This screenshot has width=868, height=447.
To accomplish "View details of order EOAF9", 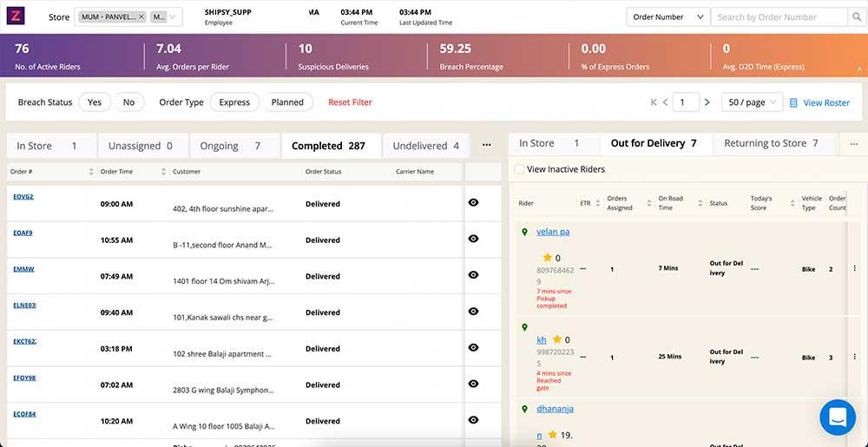I will click(473, 239).
